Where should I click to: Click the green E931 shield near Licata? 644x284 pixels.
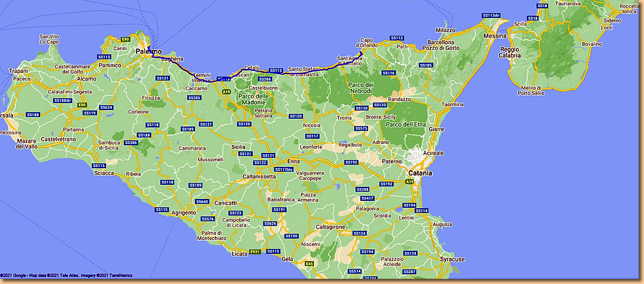[254, 251]
